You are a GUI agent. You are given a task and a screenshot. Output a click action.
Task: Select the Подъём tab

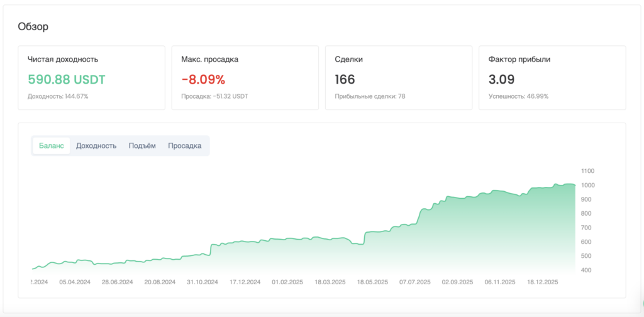click(142, 145)
